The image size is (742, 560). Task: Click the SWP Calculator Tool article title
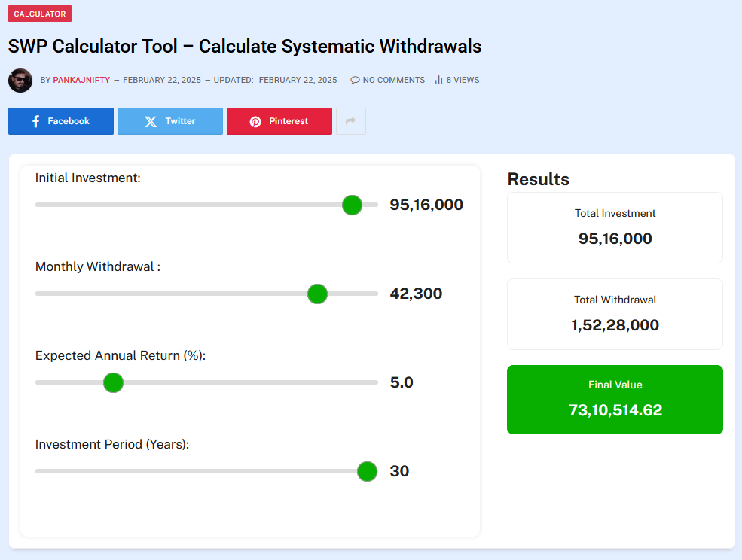(x=245, y=47)
